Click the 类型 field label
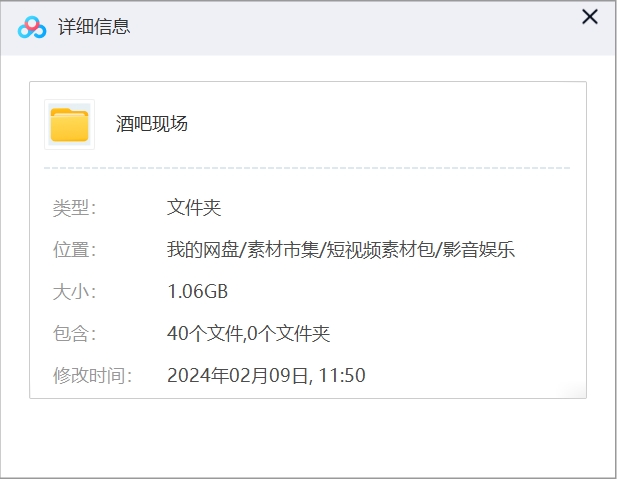The image size is (619, 481). [x=74, y=208]
